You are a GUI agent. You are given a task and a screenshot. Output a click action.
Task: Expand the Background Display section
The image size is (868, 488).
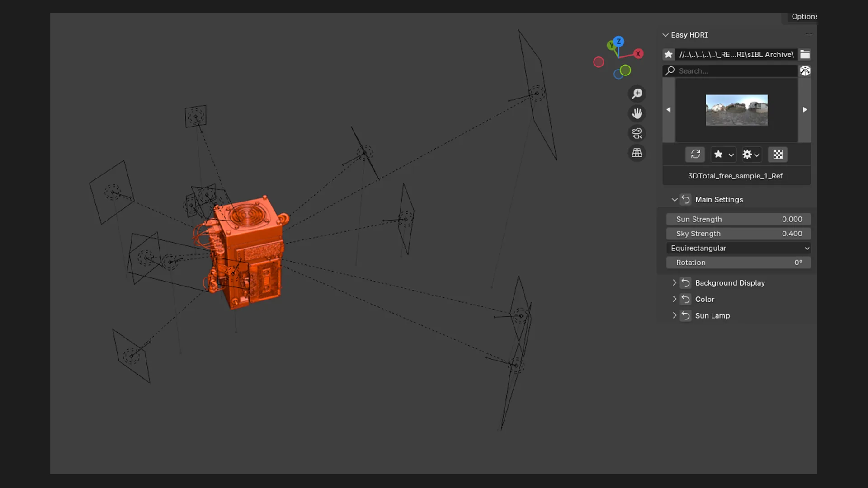pyautogui.click(x=674, y=283)
